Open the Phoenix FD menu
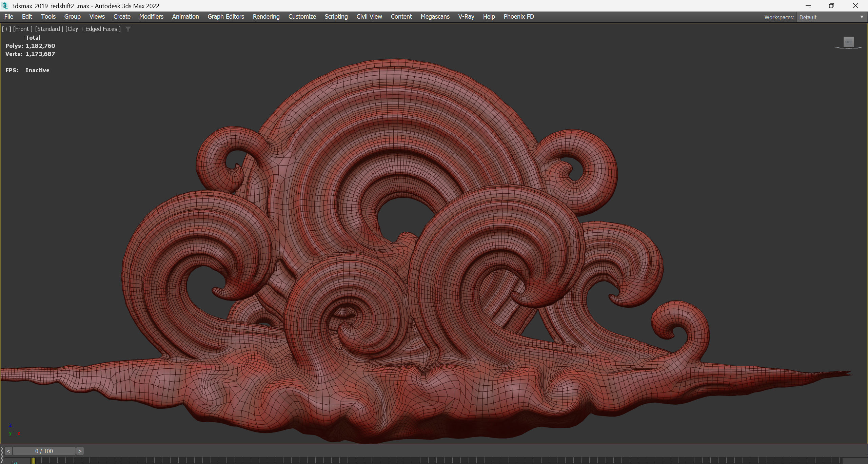Image resolution: width=868 pixels, height=464 pixels. (x=518, y=17)
